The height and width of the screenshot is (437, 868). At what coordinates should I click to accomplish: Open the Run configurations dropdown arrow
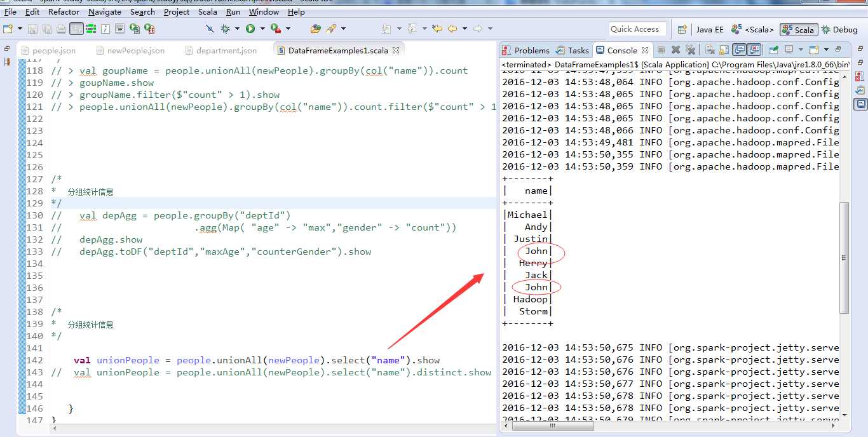click(262, 29)
